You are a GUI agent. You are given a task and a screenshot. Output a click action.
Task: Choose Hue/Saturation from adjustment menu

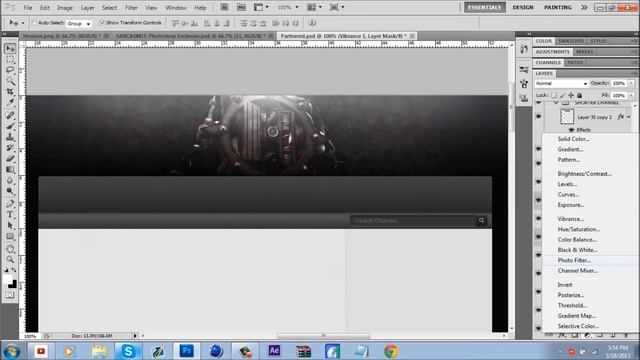[x=578, y=229]
